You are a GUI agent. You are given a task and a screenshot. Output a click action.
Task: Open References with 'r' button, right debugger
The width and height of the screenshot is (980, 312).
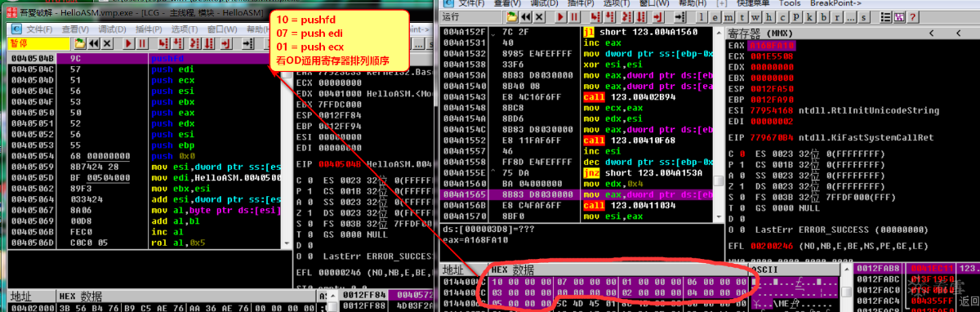[836, 17]
